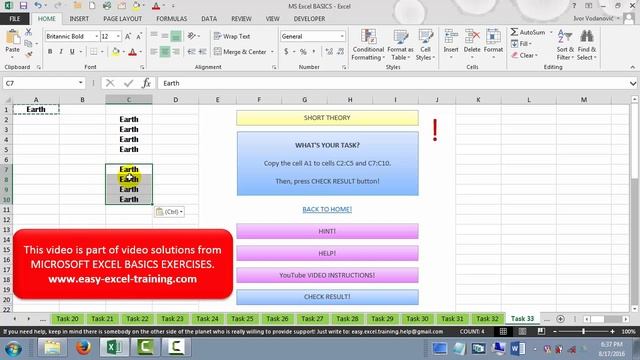Follow the BACK TO HOME! link

pos(327,209)
